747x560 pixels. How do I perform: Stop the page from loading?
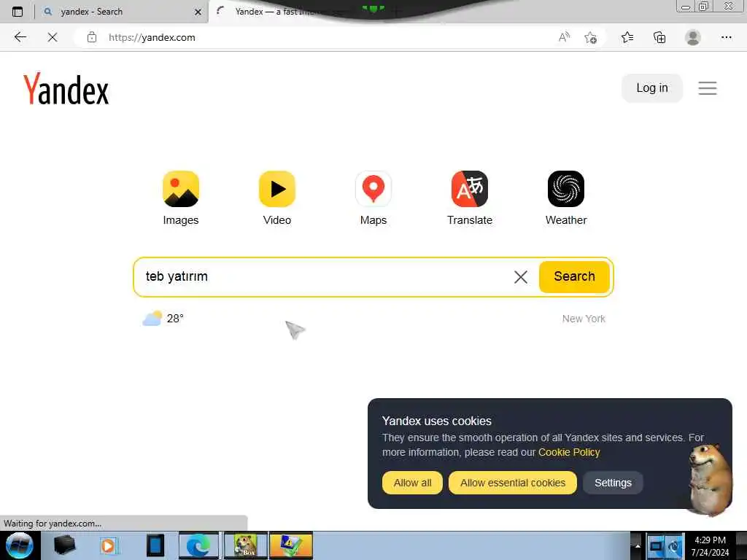point(53,37)
